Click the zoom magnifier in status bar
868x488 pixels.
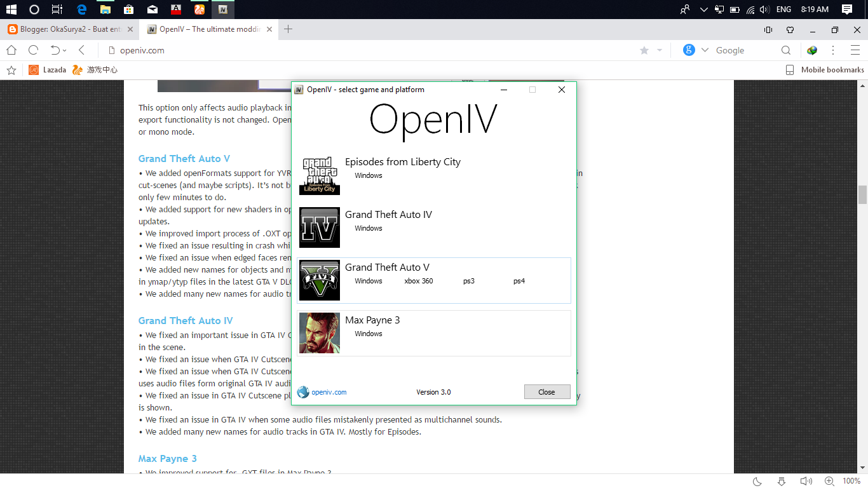[829, 481]
